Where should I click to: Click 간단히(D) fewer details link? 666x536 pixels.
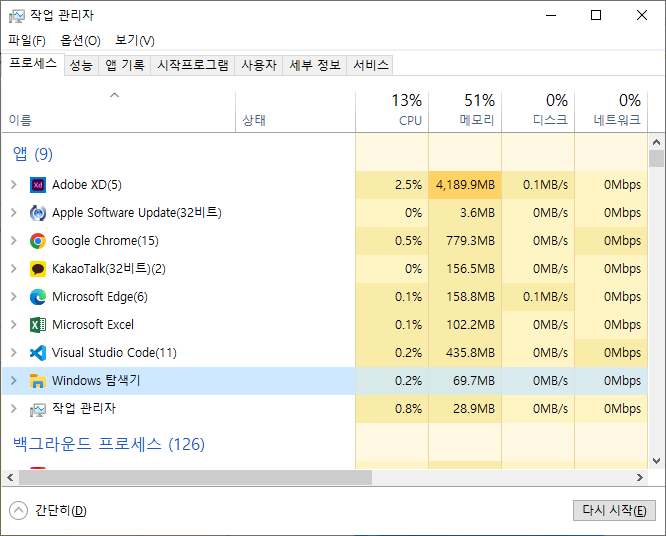point(61,511)
